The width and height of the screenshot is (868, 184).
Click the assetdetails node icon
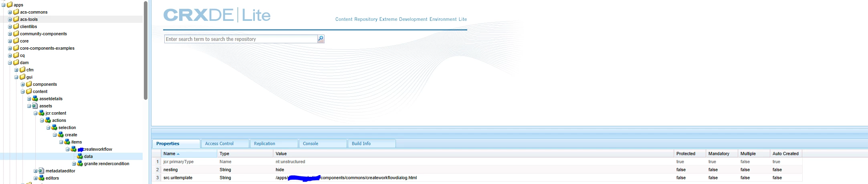[x=35, y=99]
